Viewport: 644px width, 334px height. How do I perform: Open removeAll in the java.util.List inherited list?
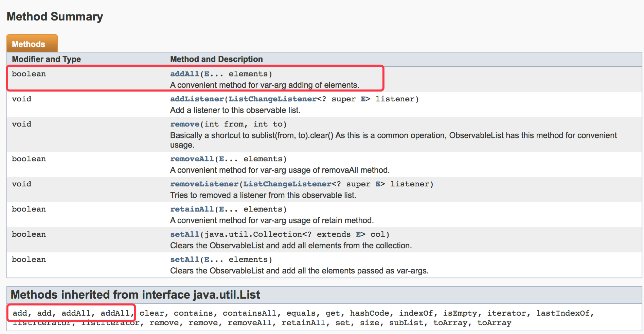point(249,323)
